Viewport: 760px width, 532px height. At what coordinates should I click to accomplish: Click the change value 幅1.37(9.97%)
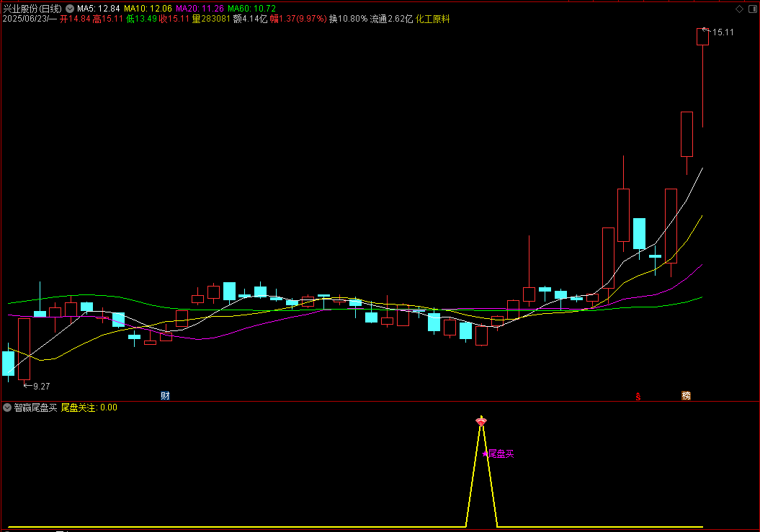[x=298, y=19]
